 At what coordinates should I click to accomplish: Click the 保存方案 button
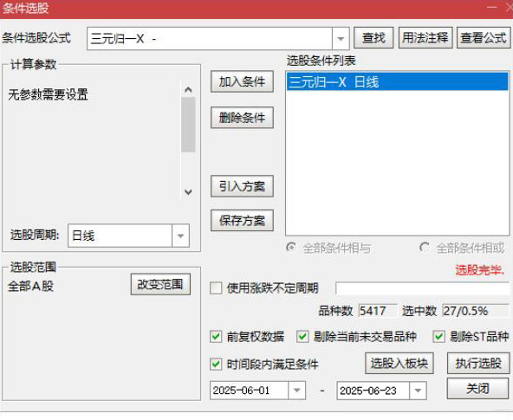click(242, 221)
